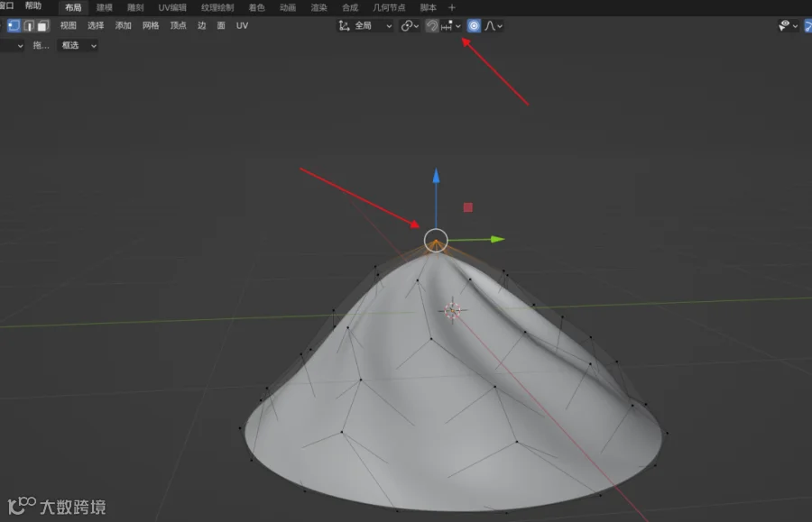Switch to edge select mode

click(x=29, y=26)
